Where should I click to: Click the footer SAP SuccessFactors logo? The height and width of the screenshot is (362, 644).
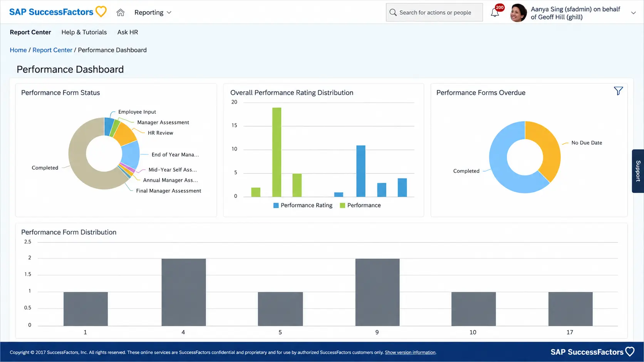pyautogui.click(x=592, y=352)
